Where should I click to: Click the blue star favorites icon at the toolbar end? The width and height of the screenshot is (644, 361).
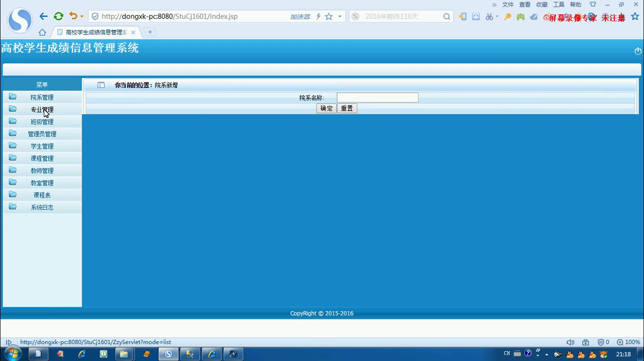click(635, 17)
